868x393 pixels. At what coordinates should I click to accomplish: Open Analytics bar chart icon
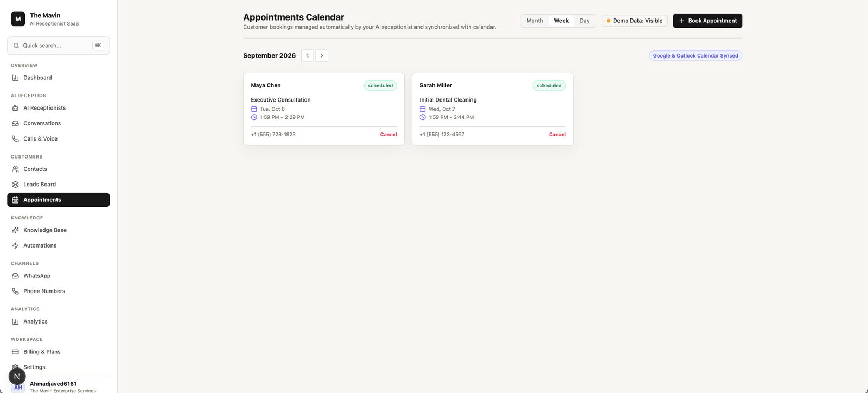(x=15, y=321)
